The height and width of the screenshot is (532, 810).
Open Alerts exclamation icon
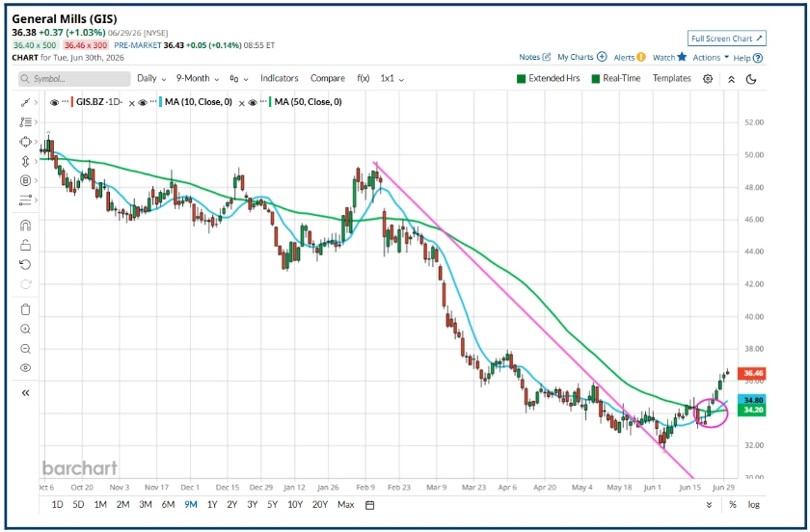click(x=640, y=57)
